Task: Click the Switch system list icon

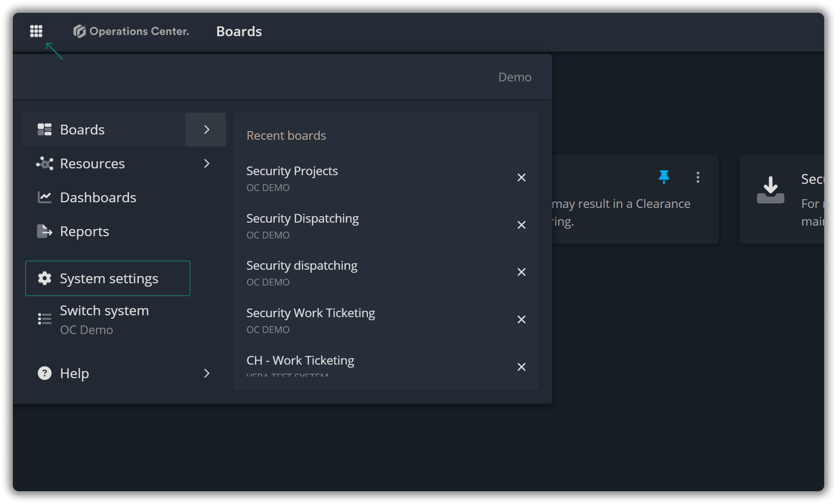Action: [44, 319]
